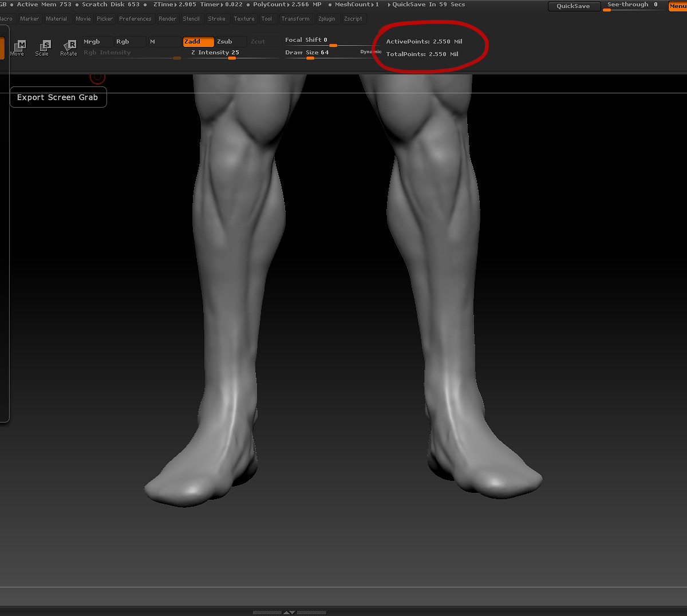Image resolution: width=687 pixels, height=616 pixels.
Task: Select the Rotate transform tool
Action: point(69,48)
